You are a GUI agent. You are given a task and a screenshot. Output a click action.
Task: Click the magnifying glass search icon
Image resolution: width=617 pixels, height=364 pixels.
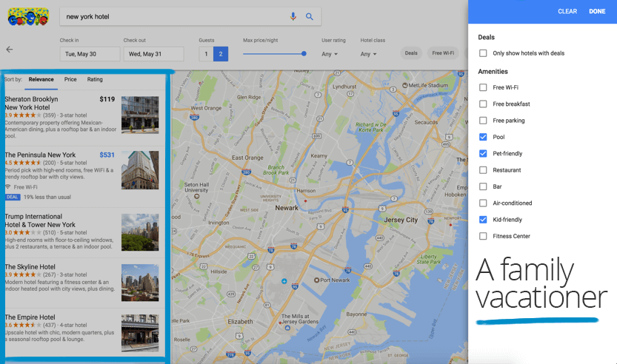(310, 16)
